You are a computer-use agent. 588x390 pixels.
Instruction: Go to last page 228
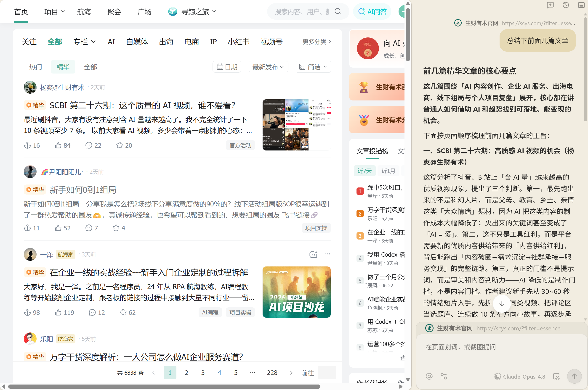pos(272,373)
